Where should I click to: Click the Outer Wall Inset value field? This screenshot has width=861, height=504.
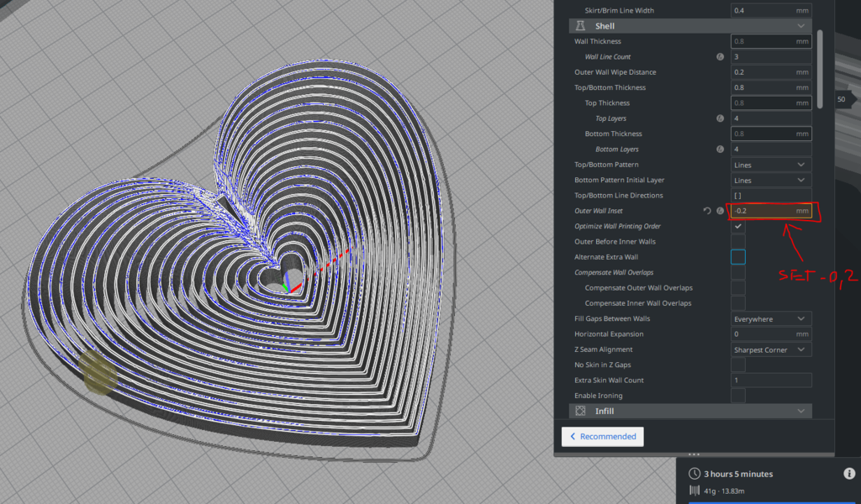(x=769, y=211)
